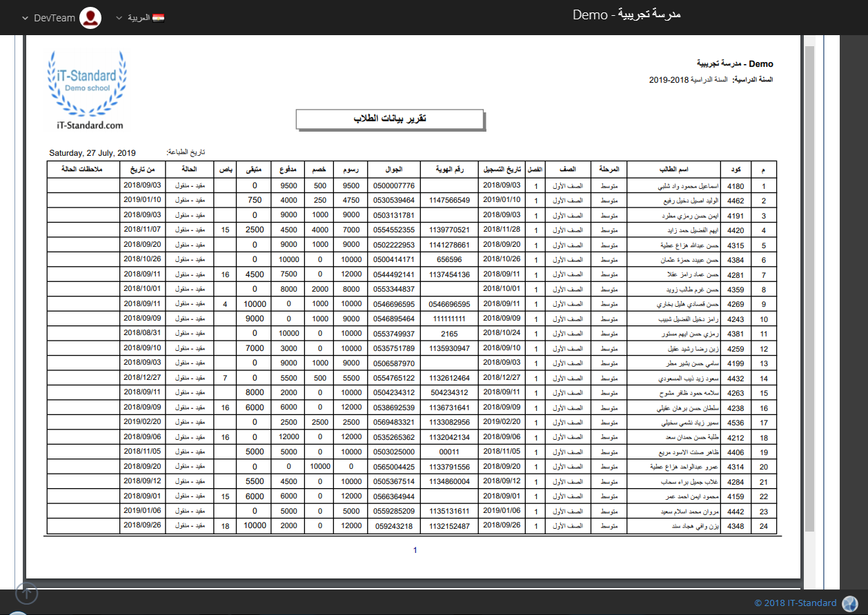
Task: Click the Egypt flag language icon
Action: [x=158, y=18]
